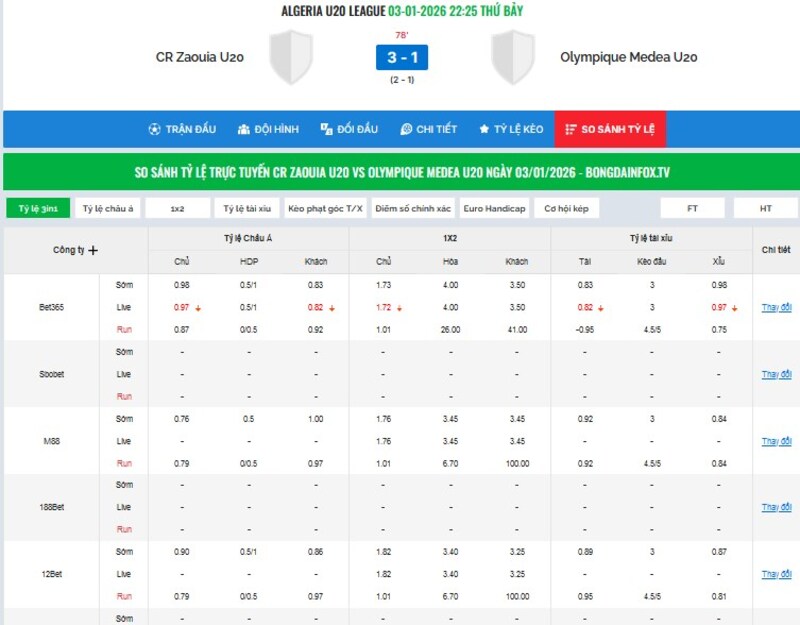This screenshot has height=625, width=800.
Task: Click the chat bubble icon beside Chi Tiết
Action: tap(406, 130)
